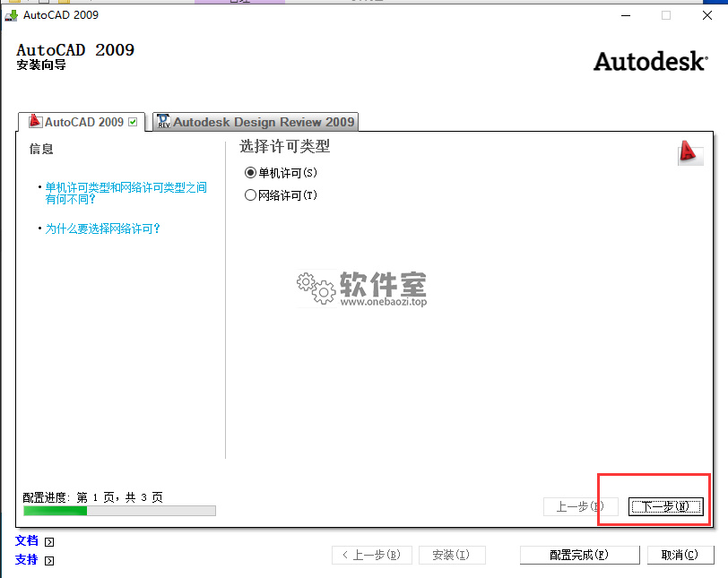The image size is (728, 578).
Task: Click the green 配置进度 progress bar
Action: click(119, 511)
